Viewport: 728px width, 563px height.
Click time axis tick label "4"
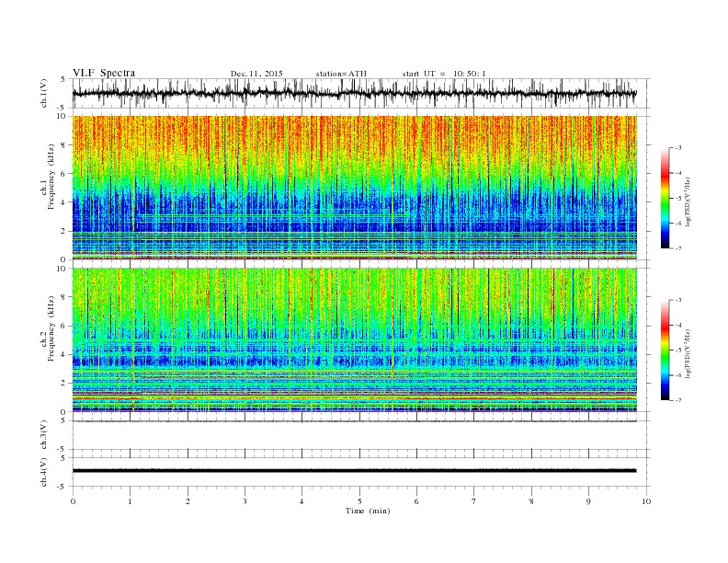coord(301,501)
